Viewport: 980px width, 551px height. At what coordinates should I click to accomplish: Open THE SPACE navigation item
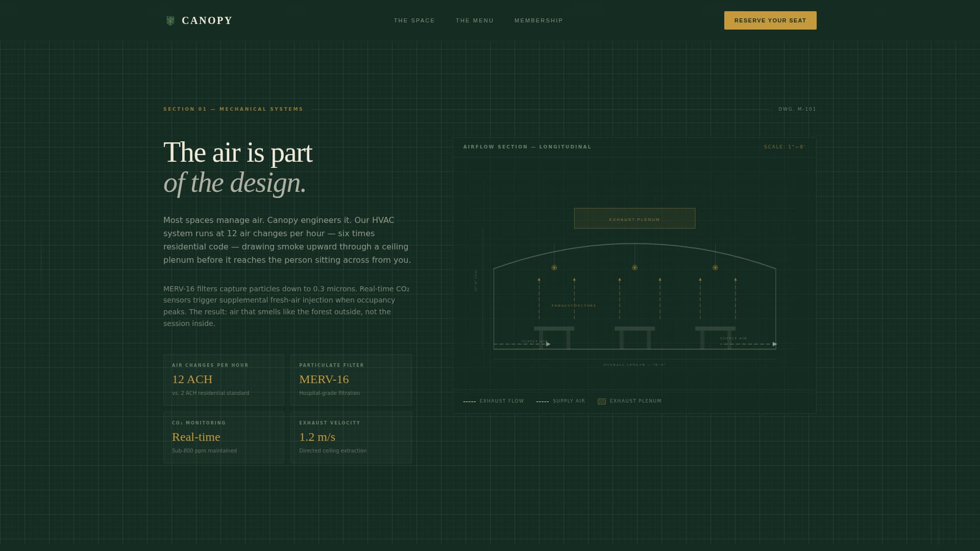(x=413, y=20)
